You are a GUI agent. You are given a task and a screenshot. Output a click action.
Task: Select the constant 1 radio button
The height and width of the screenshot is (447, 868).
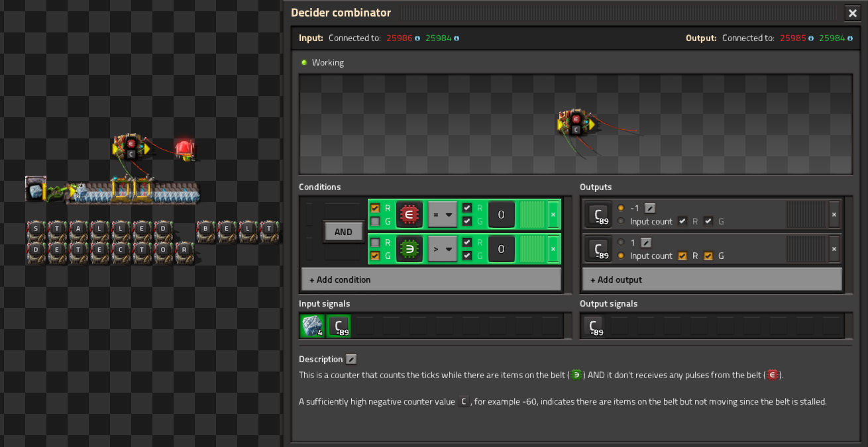[621, 242]
